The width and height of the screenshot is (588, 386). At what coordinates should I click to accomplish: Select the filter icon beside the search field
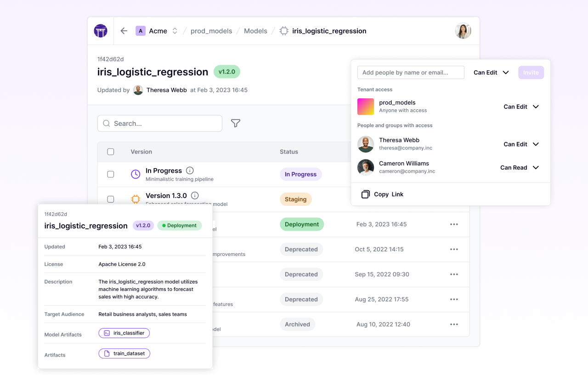235,123
